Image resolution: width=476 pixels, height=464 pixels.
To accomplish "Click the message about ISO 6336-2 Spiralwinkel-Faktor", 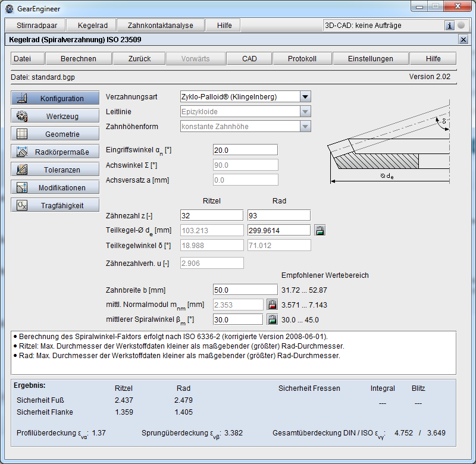I will (x=171, y=337).
